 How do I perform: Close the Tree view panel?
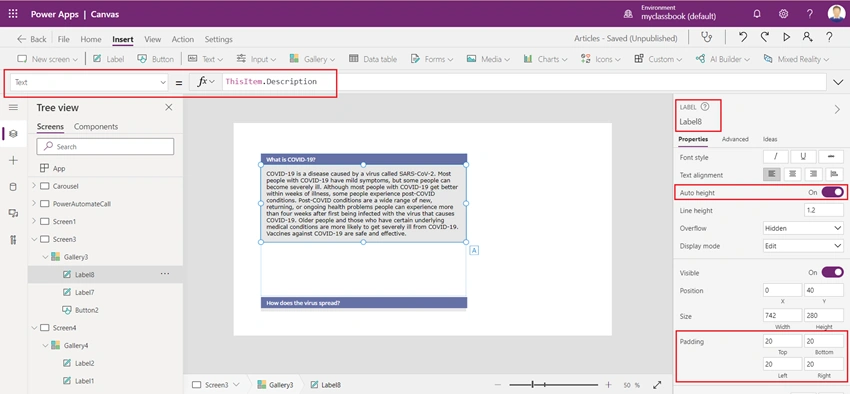point(169,107)
